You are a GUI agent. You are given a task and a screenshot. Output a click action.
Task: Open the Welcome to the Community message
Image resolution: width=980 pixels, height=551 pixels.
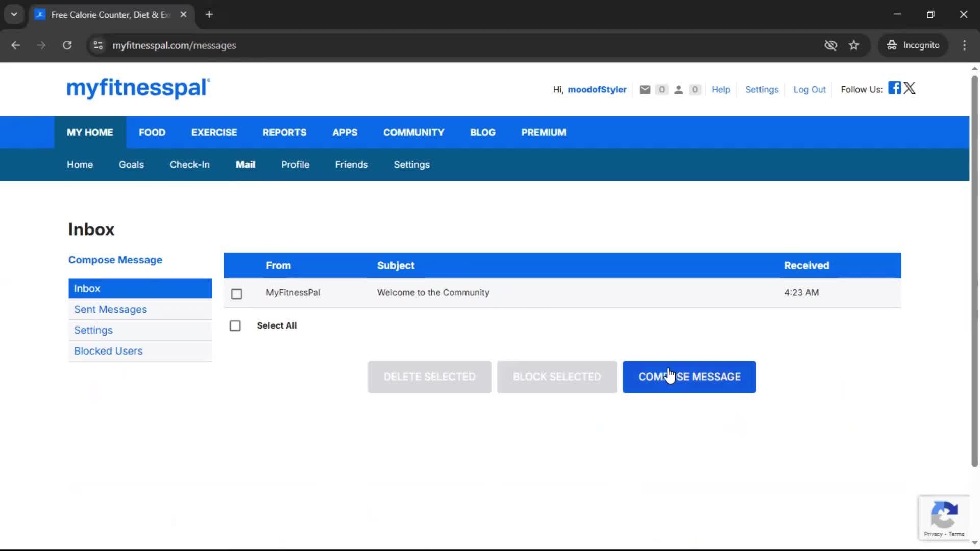(433, 292)
